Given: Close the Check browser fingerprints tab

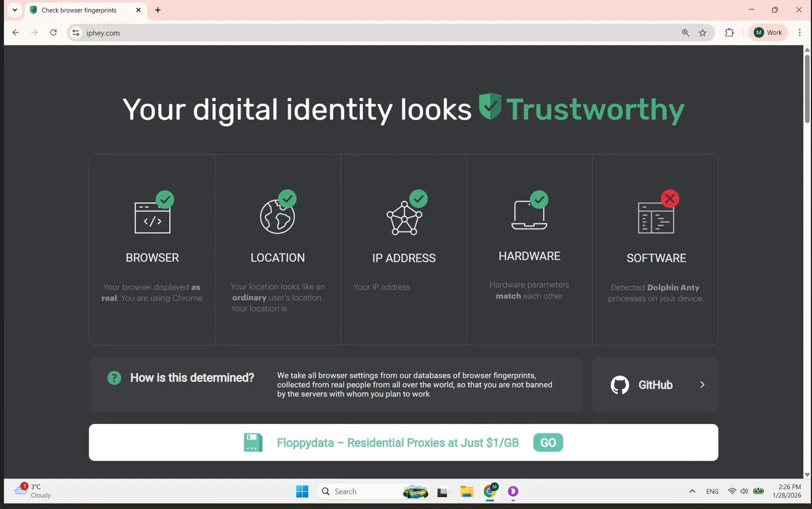Looking at the screenshot, I should 138,10.
